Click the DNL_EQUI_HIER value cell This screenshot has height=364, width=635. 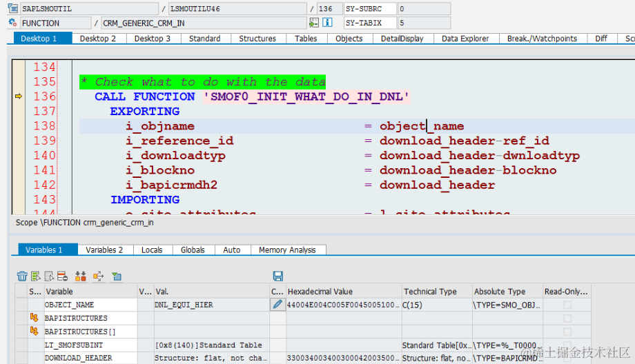pyautogui.click(x=212, y=305)
